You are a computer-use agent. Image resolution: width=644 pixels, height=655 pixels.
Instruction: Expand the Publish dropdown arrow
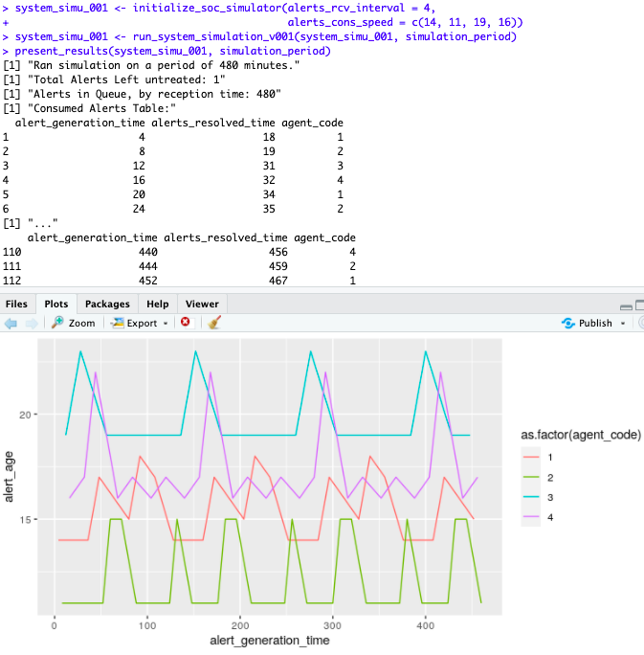click(621, 324)
